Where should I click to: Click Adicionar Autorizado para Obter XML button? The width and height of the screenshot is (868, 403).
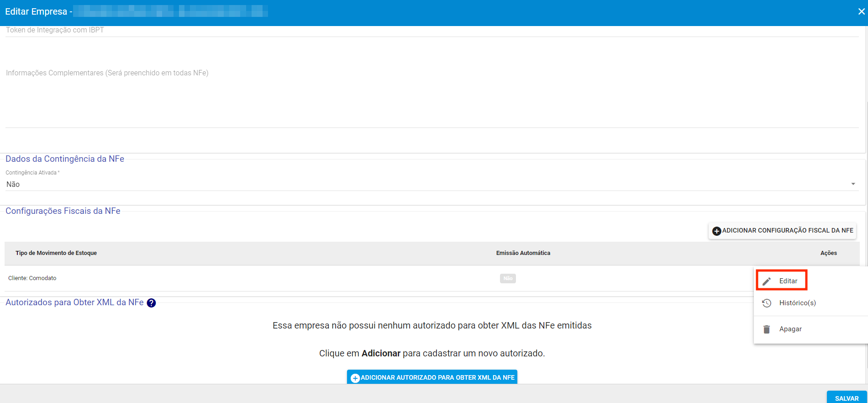(x=432, y=377)
